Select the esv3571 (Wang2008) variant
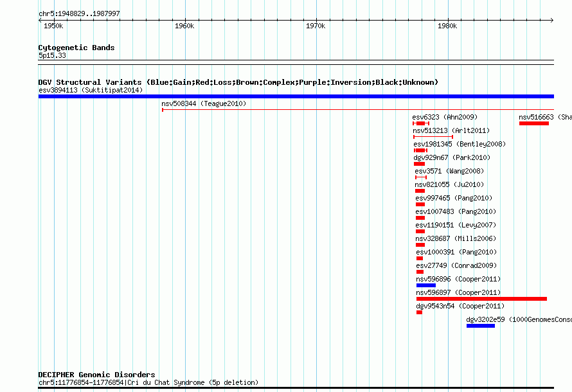This screenshot has height=392, width=572. [x=449, y=171]
